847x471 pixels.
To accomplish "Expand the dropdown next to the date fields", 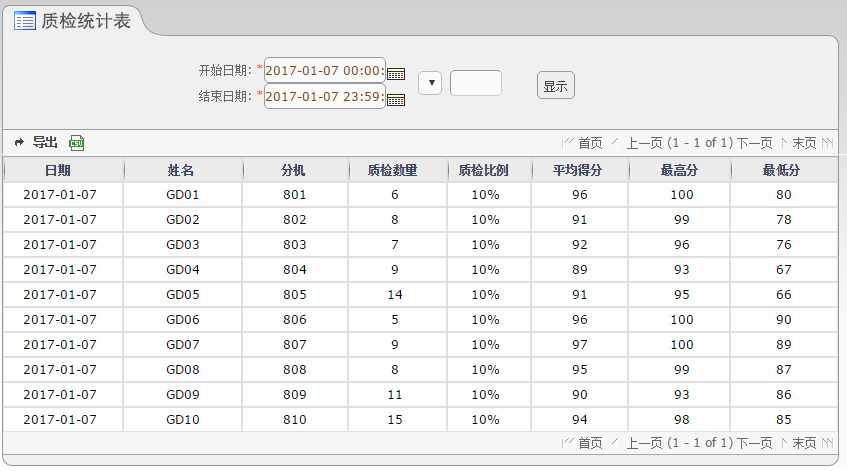I will (x=430, y=84).
